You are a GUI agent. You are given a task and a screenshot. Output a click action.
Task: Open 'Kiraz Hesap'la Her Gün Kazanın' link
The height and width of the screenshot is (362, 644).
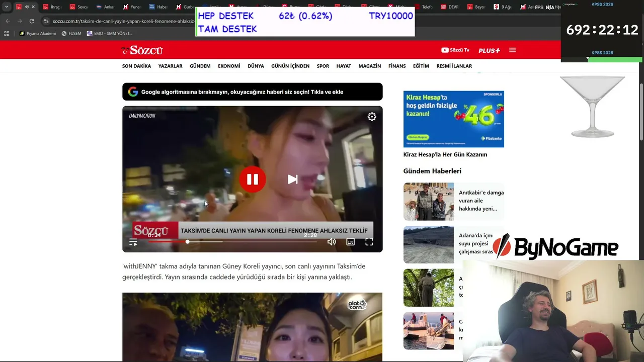[445, 154]
